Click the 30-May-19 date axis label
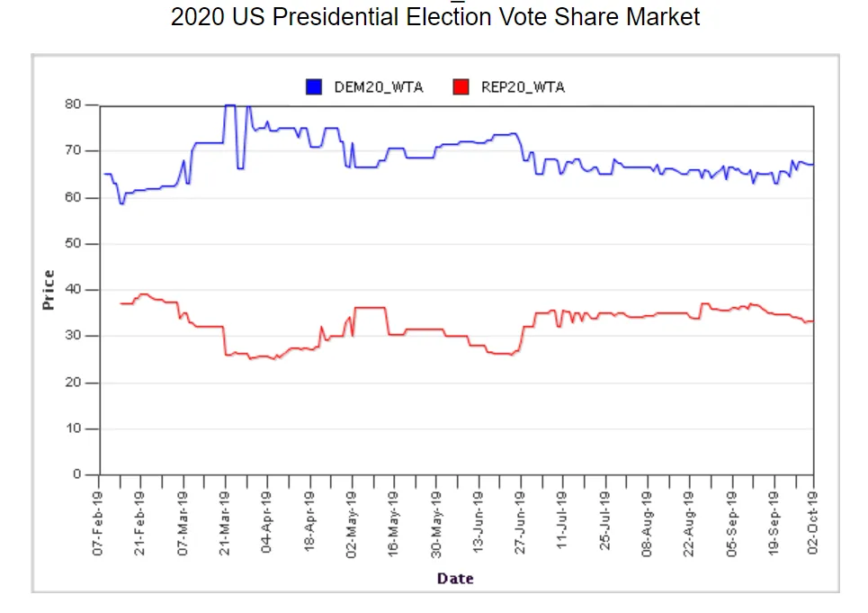 tap(436, 522)
